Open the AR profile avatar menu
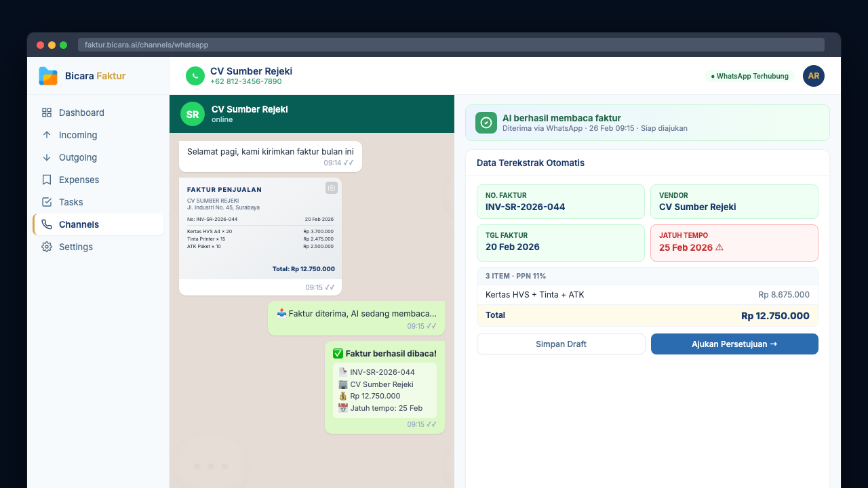 [813, 76]
